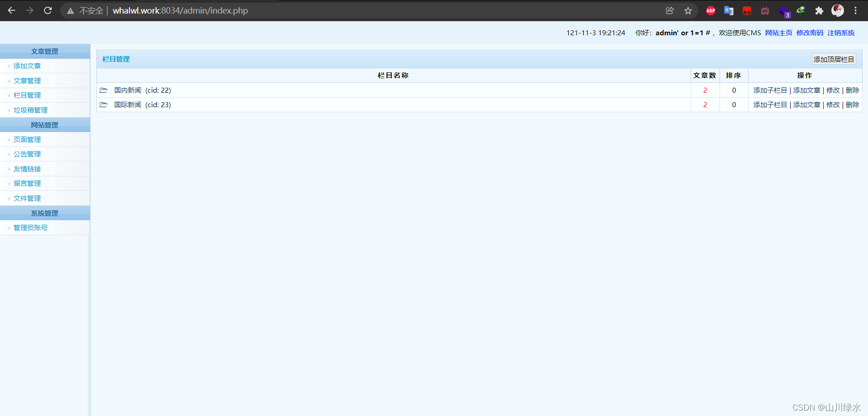Open the 国际新闻 (cid: 23) category
This screenshot has height=416, width=868.
[x=143, y=104]
